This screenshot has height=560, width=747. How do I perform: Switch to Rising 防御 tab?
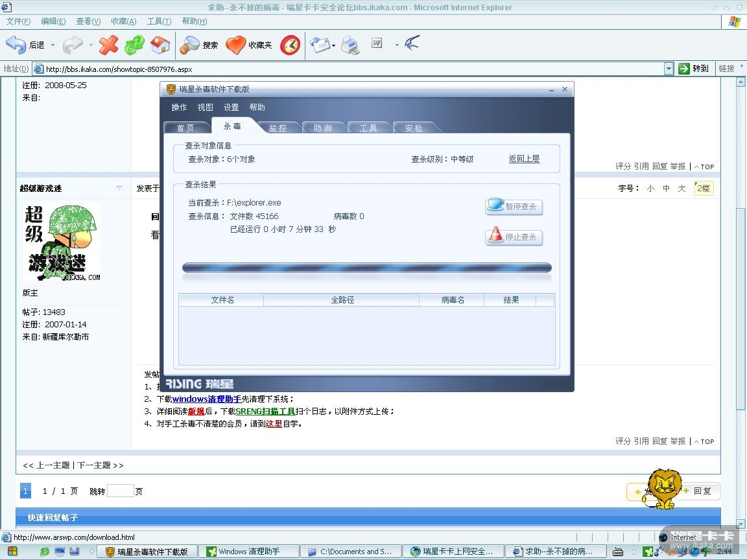(323, 128)
